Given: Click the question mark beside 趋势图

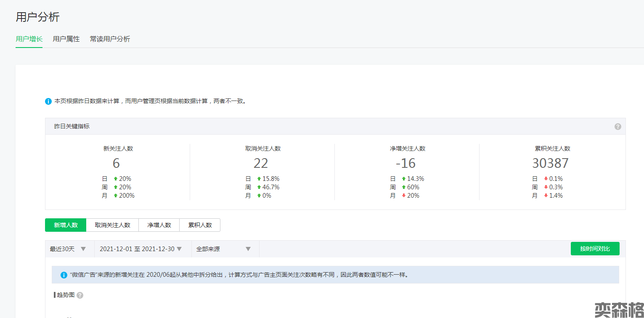Looking at the screenshot, I should (x=80, y=295).
